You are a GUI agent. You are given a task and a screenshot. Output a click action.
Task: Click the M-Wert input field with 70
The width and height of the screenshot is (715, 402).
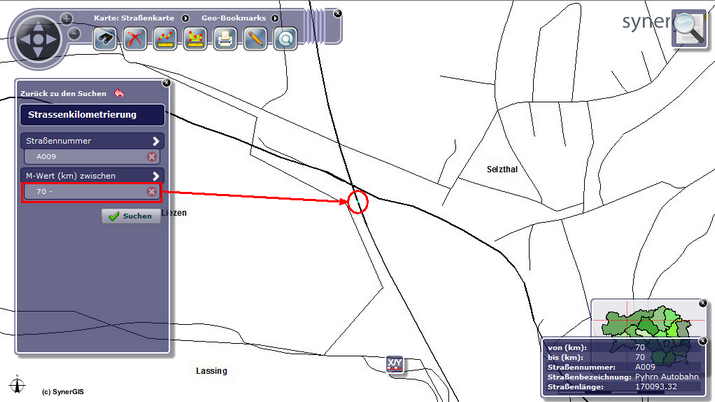point(85,191)
